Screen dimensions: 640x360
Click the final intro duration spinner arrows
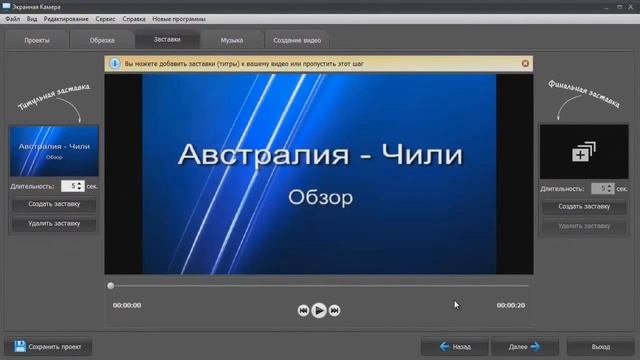[x=610, y=189]
